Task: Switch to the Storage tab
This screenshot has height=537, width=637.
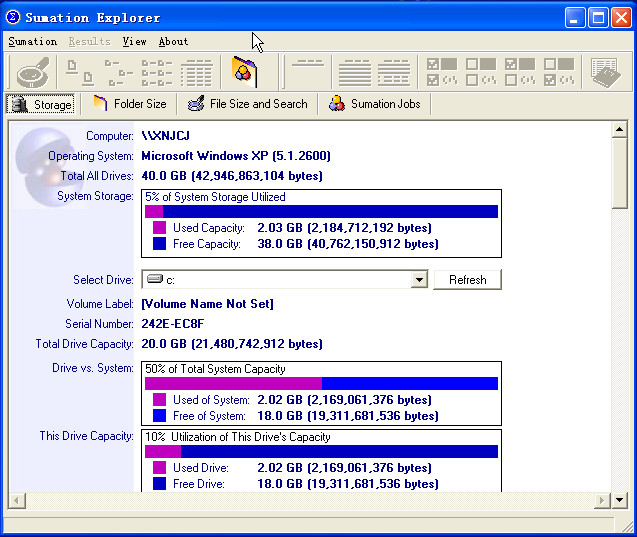Action: 41,104
